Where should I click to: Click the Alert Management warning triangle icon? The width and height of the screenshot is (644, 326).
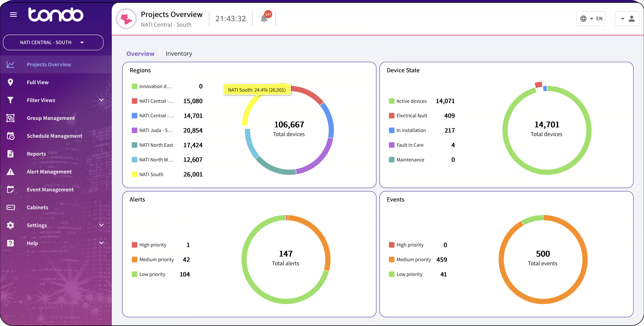tap(10, 172)
